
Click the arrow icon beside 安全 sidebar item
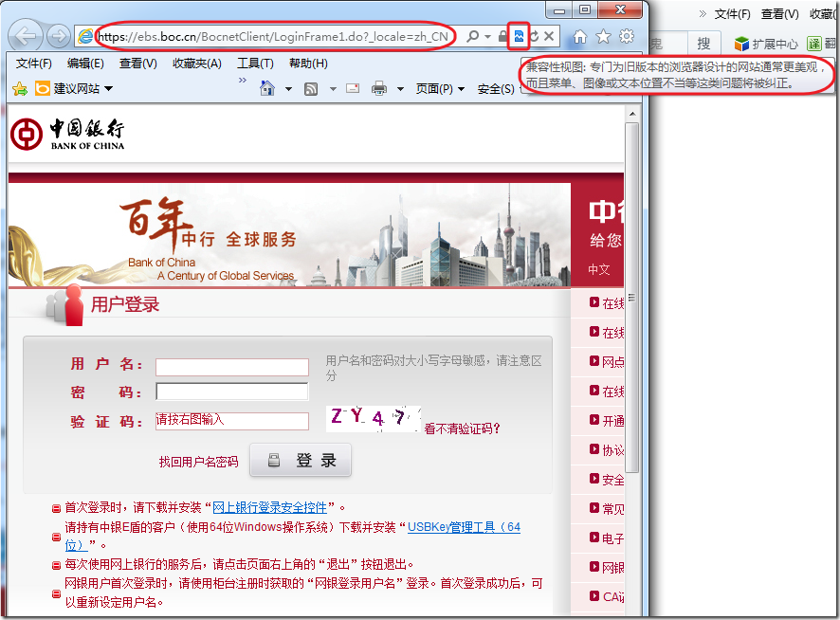point(593,478)
